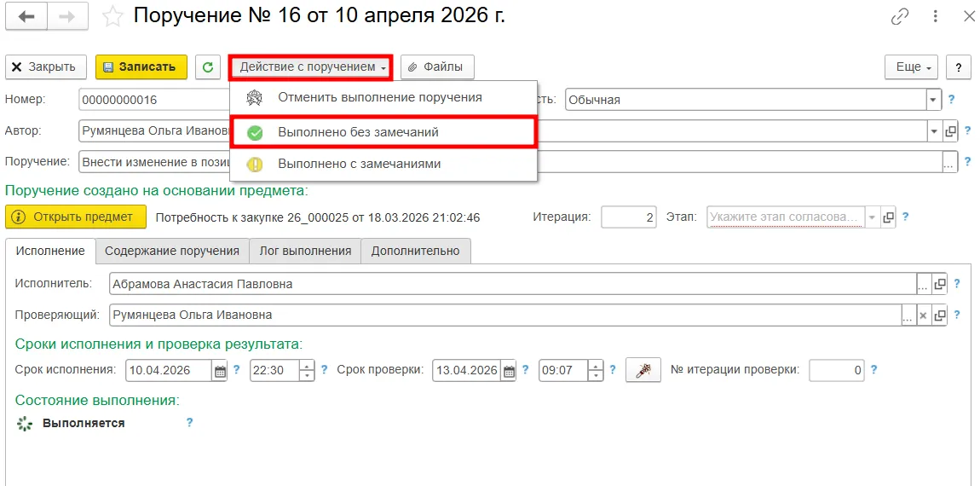Show the 09:07 time help hint
This screenshot has width=980, height=486.
point(613,370)
